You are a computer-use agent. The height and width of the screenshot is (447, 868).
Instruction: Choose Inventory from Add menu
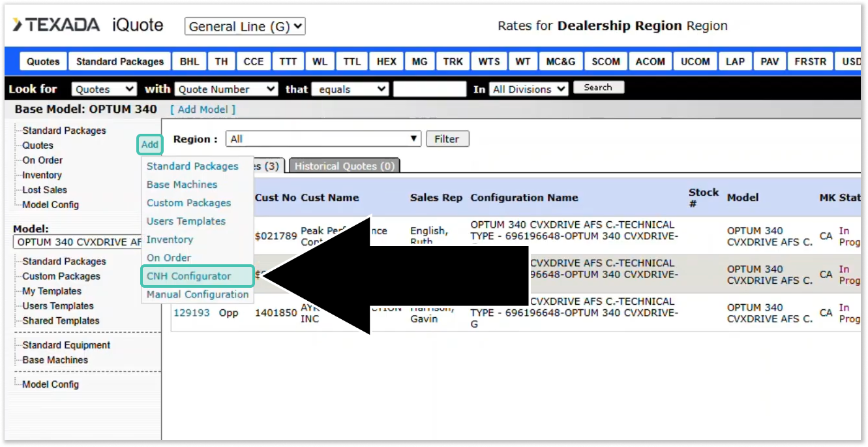coord(170,239)
